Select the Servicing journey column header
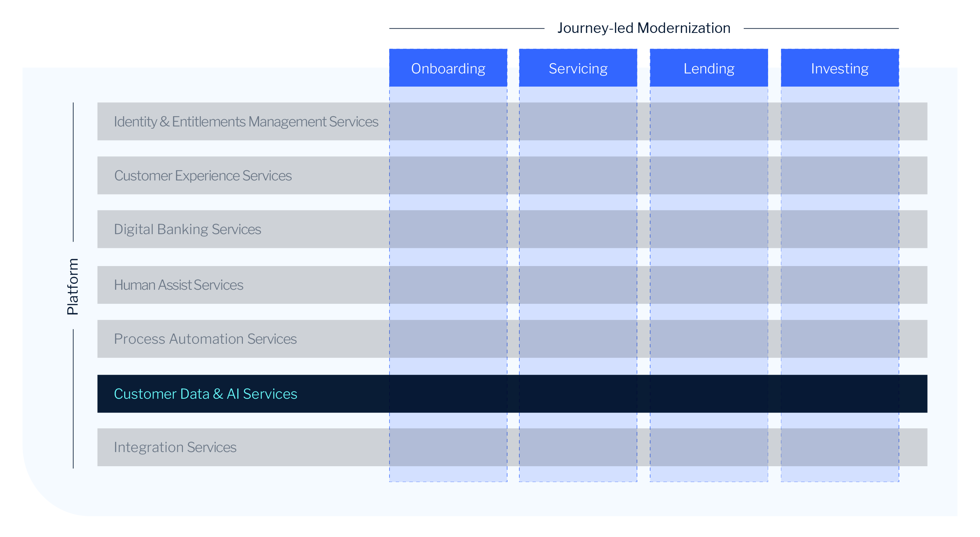Image resolution: width=980 pixels, height=537 pixels. (x=578, y=68)
